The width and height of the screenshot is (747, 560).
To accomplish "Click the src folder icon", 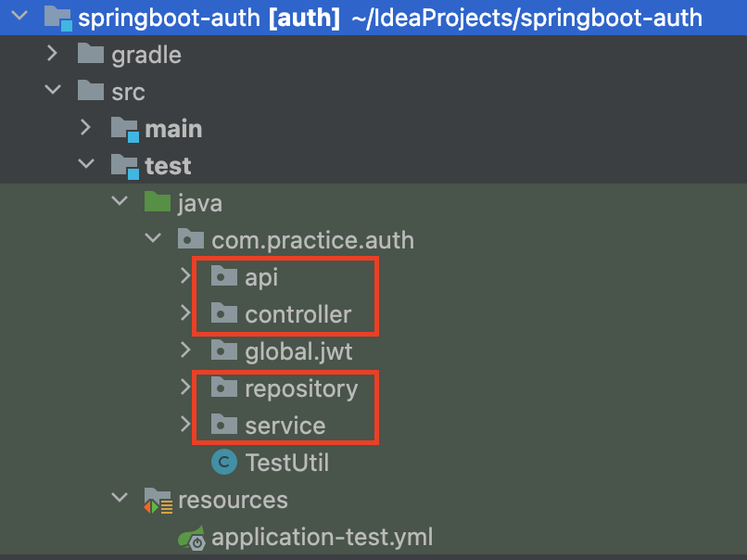I will tap(91, 91).
